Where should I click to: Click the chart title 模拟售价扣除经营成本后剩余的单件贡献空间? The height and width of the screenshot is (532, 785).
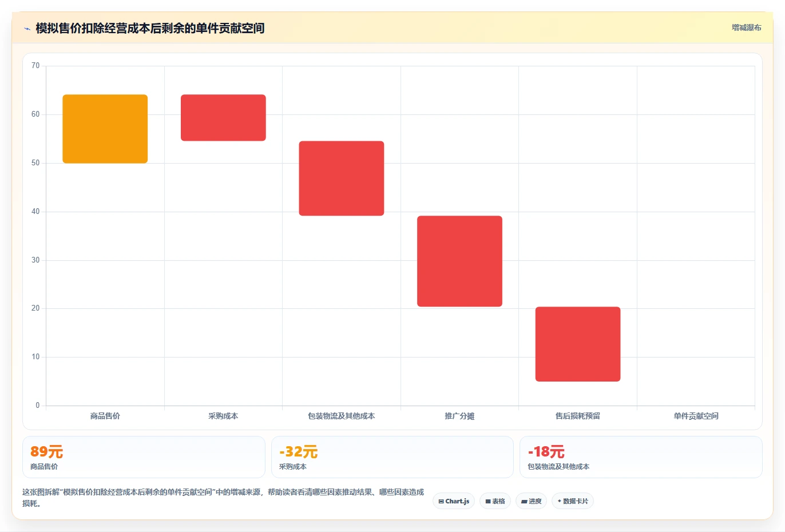tap(150, 28)
